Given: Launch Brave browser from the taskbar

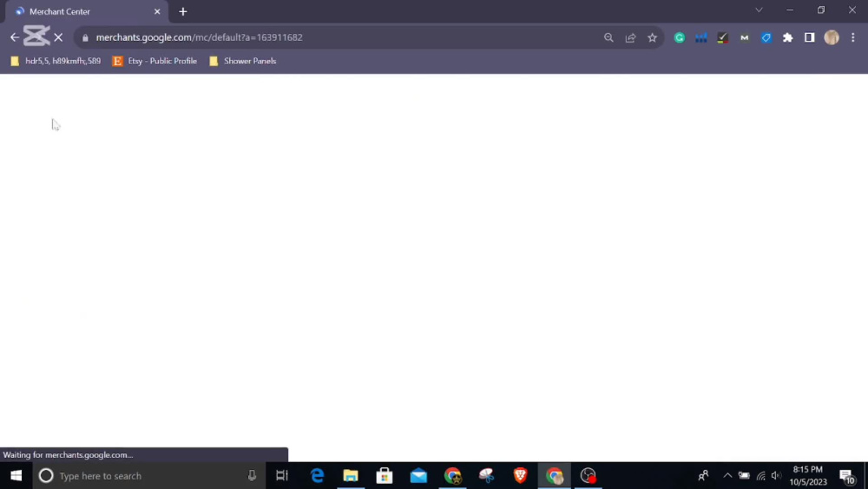Looking at the screenshot, I should (520, 476).
